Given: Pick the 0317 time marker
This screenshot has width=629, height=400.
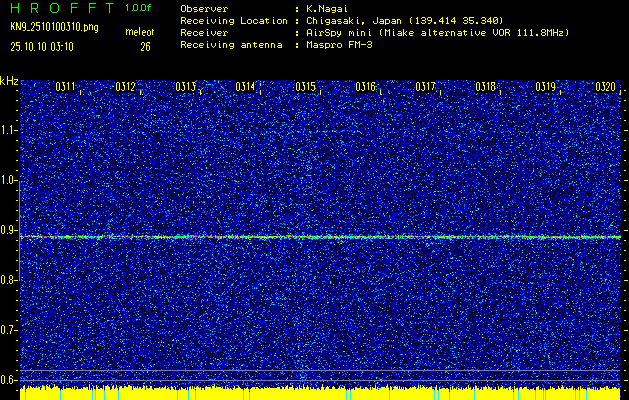Looking at the screenshot, I should (x=426, y=87).
